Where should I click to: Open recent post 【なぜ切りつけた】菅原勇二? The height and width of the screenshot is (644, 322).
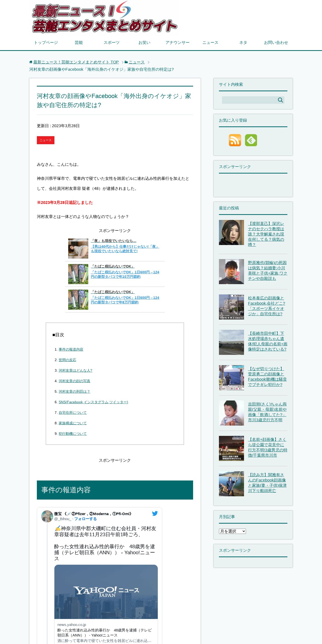(267, 377)
